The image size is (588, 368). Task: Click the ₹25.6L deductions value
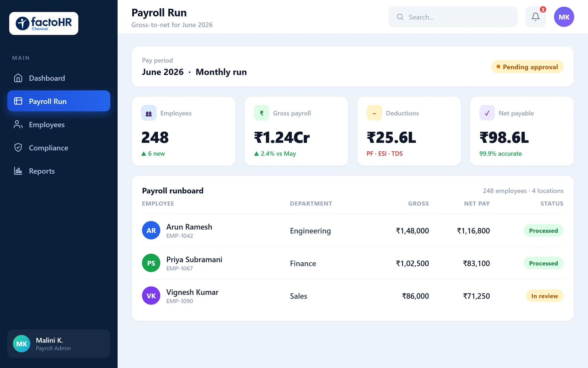392,137
